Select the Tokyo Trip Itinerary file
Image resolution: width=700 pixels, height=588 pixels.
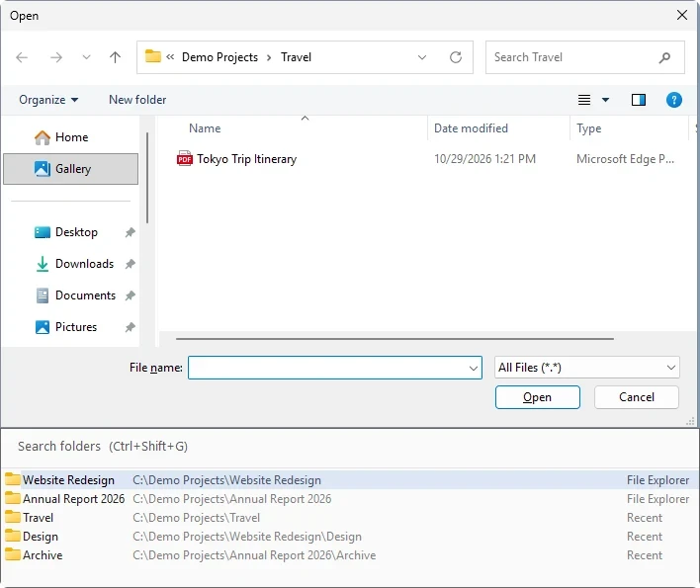(247, 159)
